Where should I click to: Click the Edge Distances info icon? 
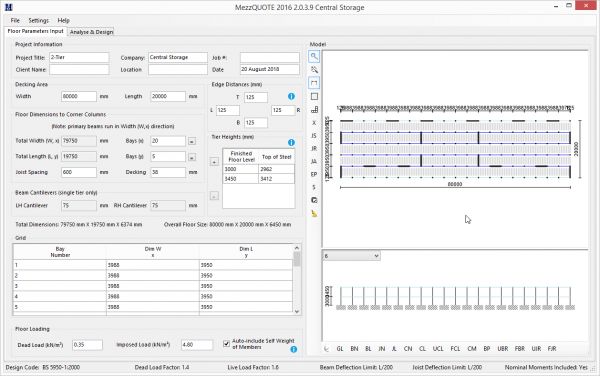tap(291, 96)
